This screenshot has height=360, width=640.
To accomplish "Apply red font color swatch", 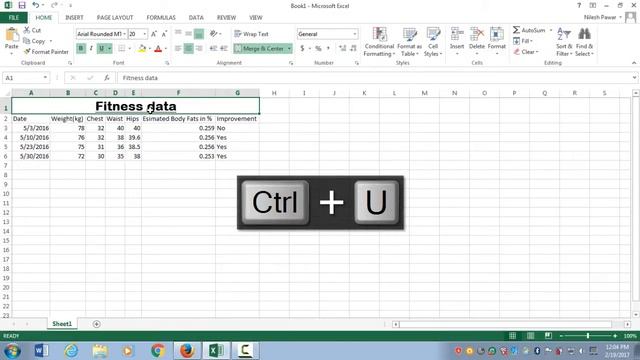I will click(x=158, y=49).
